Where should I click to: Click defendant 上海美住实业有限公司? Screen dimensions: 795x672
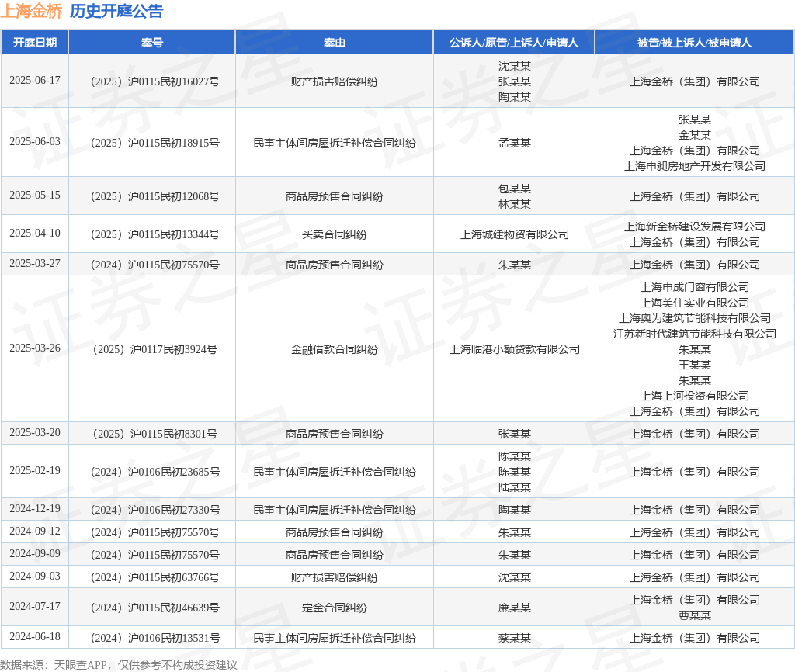tap(695, 303)
